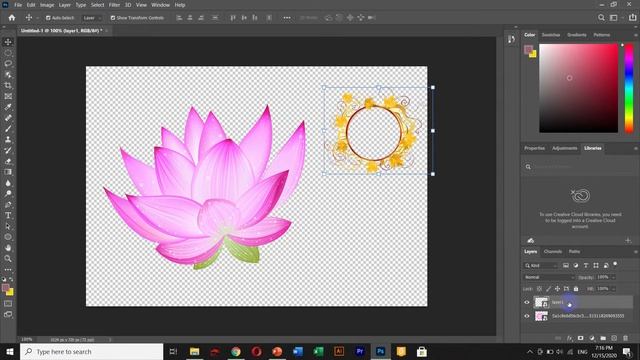
Task: Open the search icon at top right
Action: pos(601,18)
